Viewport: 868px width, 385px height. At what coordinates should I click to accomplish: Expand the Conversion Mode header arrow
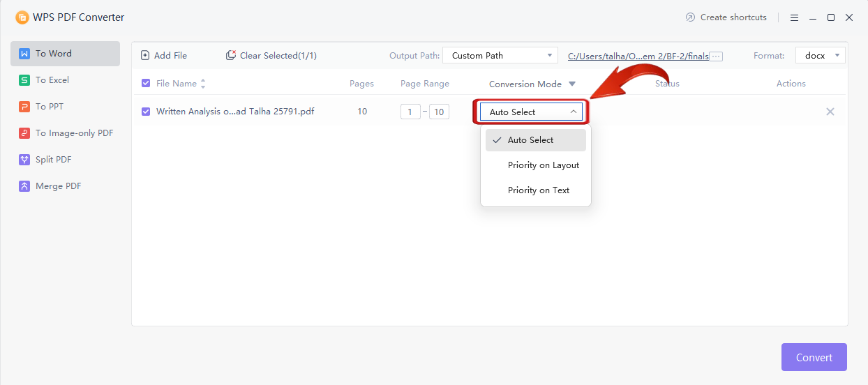pyautogui.click(x=572, y=84)
